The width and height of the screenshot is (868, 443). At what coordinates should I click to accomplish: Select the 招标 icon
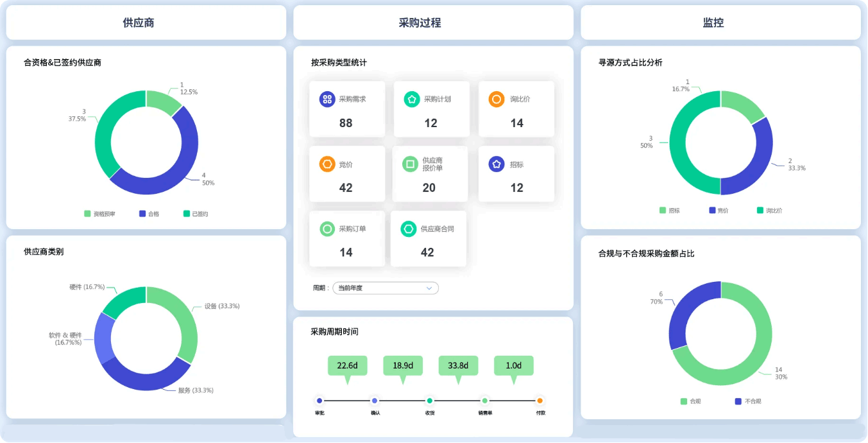pyautogui.click(x=495, y=164)
